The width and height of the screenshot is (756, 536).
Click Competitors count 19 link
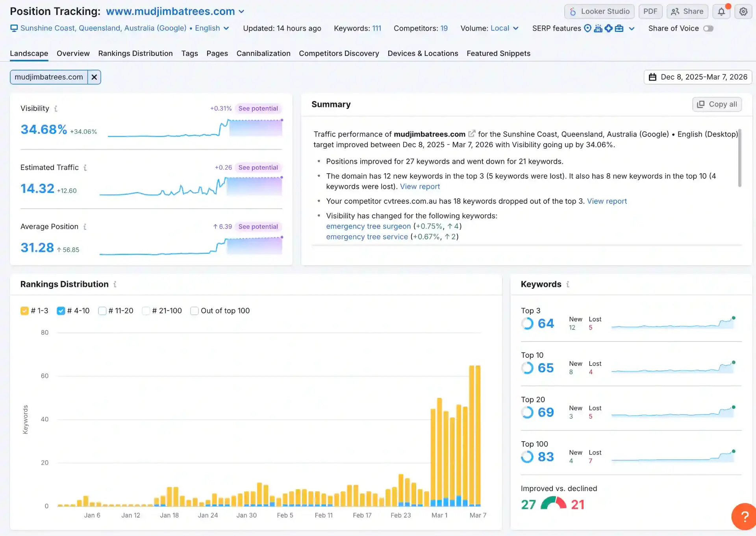[x=444, y=28]
